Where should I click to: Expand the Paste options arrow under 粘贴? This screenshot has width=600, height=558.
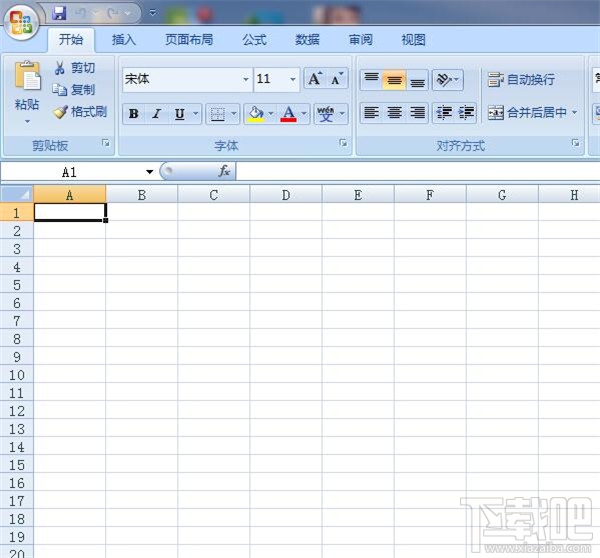[27, 122]
